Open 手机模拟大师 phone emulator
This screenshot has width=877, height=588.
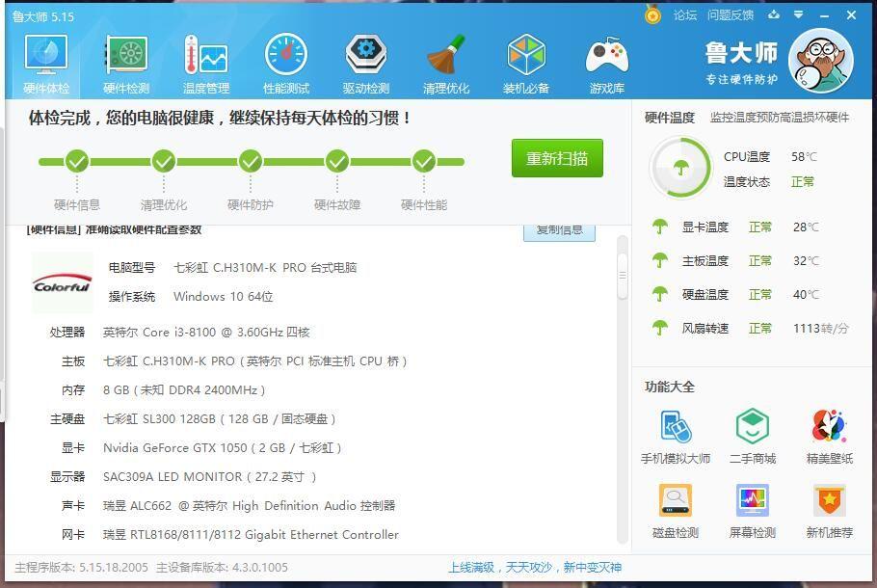(676, 438)
